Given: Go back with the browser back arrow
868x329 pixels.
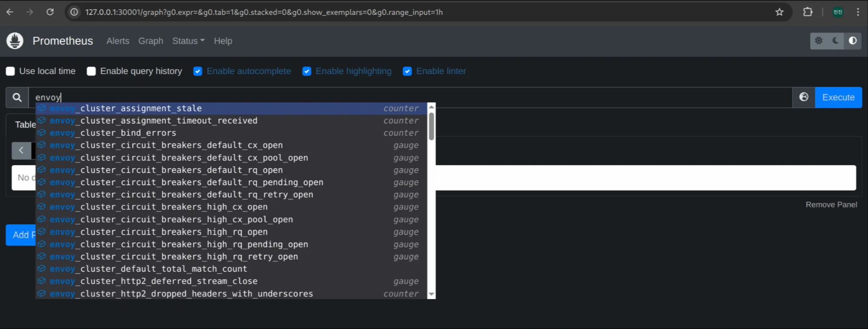Looking at the screenshot, I should [10, 12].
